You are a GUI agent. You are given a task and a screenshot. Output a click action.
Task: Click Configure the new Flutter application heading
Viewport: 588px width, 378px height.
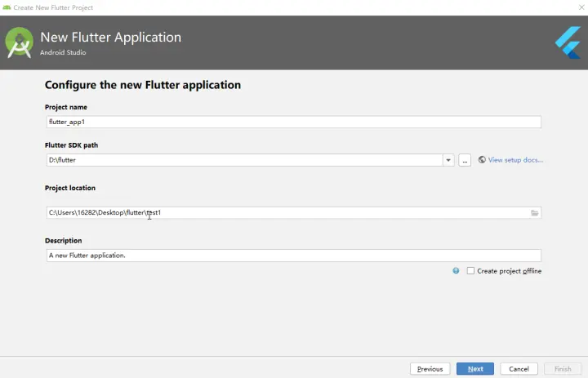point(143,85)
